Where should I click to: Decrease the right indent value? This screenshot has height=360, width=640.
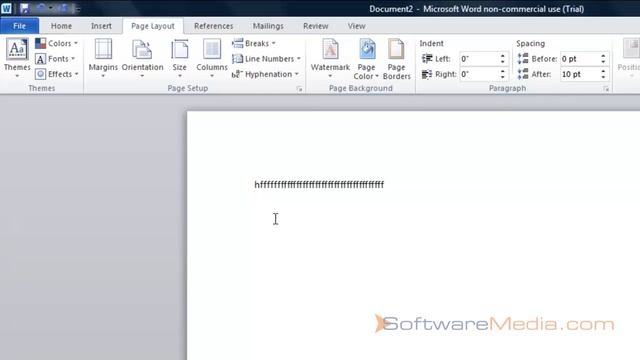pyautogui.click(x=503, y=77)
